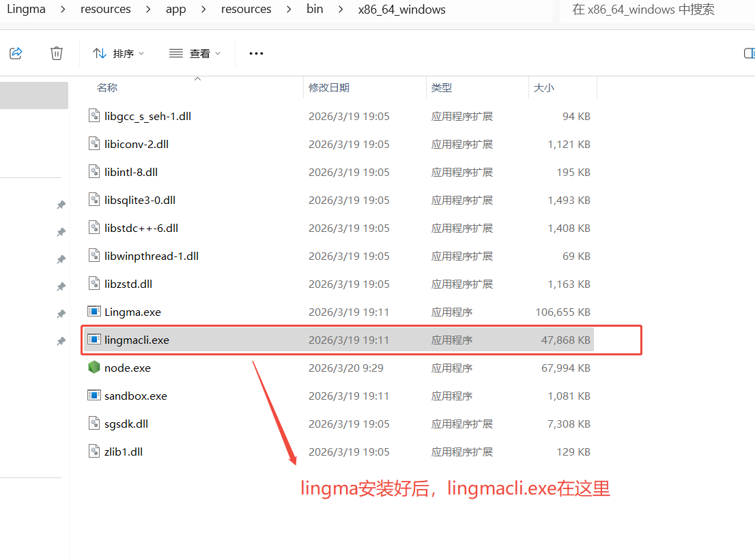Select the lingmacli.exe application icon
This screenshot has height=560, width=755.
(x=94, y=339)
